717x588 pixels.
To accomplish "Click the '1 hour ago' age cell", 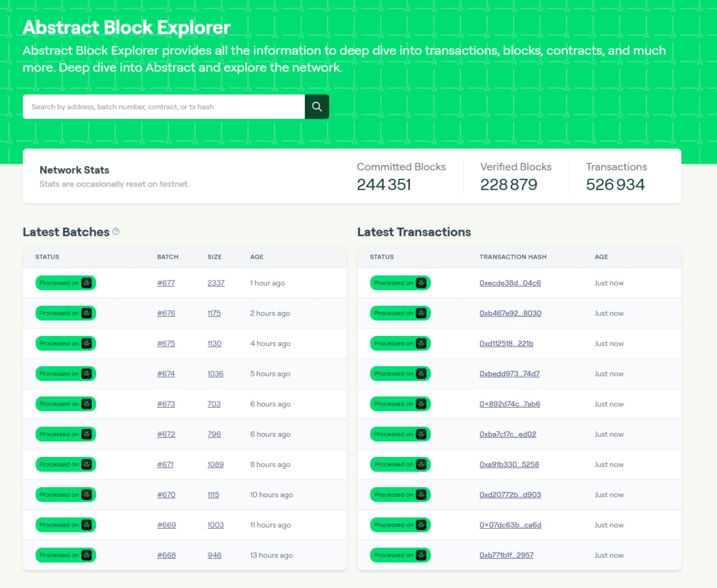I will click(x=268, y=283).
